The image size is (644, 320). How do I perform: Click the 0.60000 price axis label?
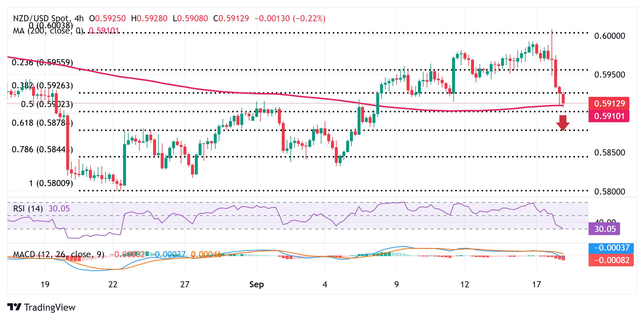[x=610, y=36]
